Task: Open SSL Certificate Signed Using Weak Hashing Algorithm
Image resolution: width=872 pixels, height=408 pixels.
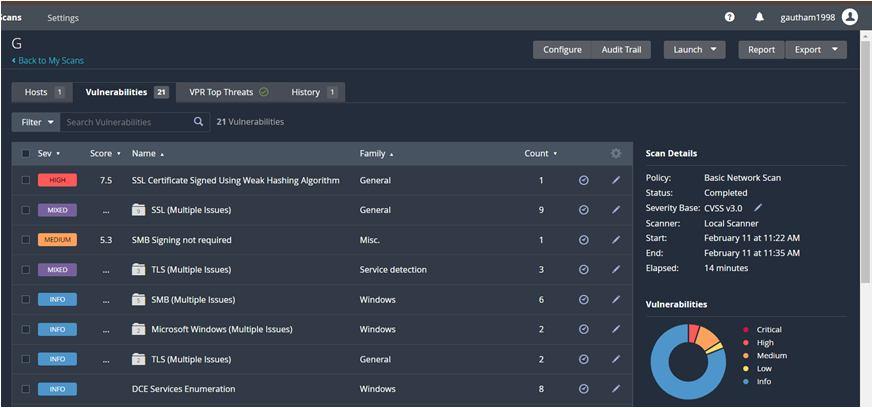Action: pos(236,180)
